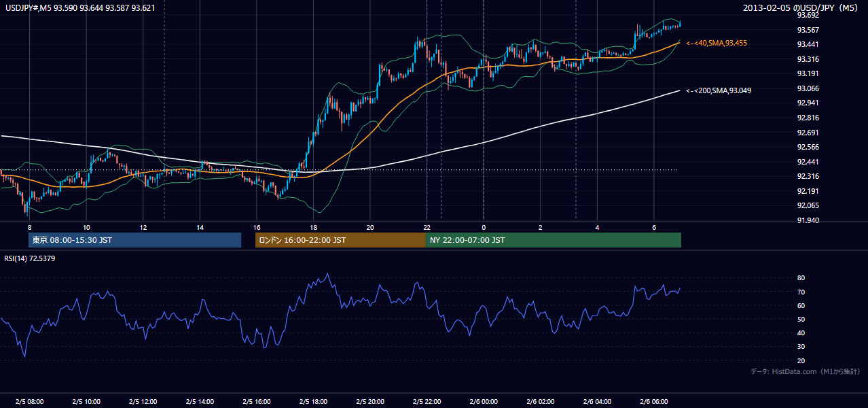Click the '2/5 08:00' bottom time label

point(29,401)
